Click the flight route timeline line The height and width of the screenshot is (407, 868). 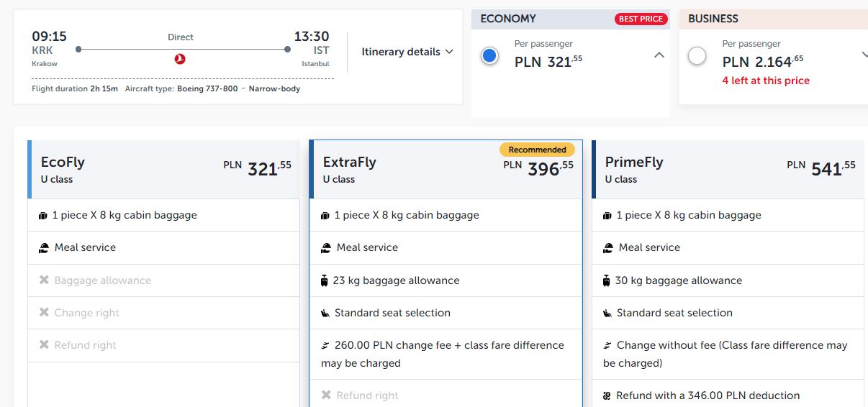pyautogui.click(x=183, y=50)
